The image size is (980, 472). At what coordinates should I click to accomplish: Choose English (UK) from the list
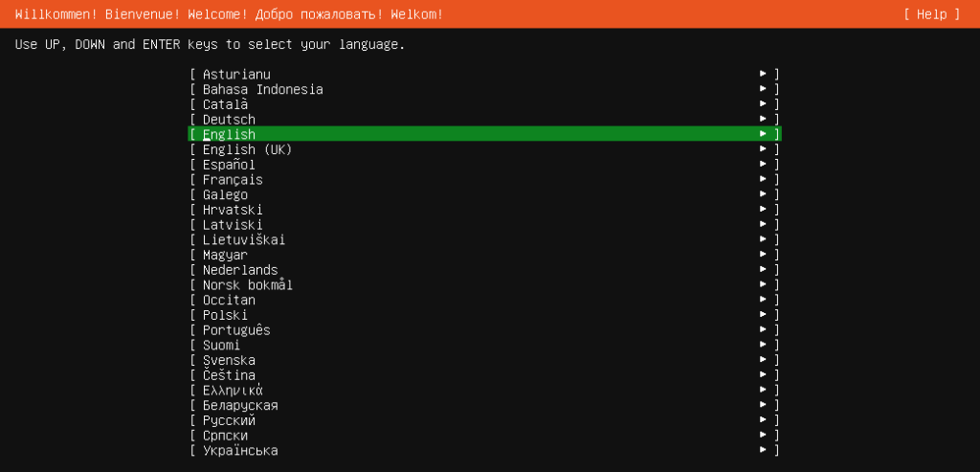click(247, 150)
